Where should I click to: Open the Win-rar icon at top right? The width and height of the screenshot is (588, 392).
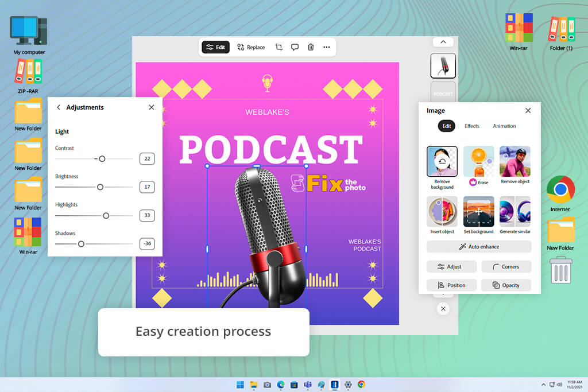click(x=519, y=32)
